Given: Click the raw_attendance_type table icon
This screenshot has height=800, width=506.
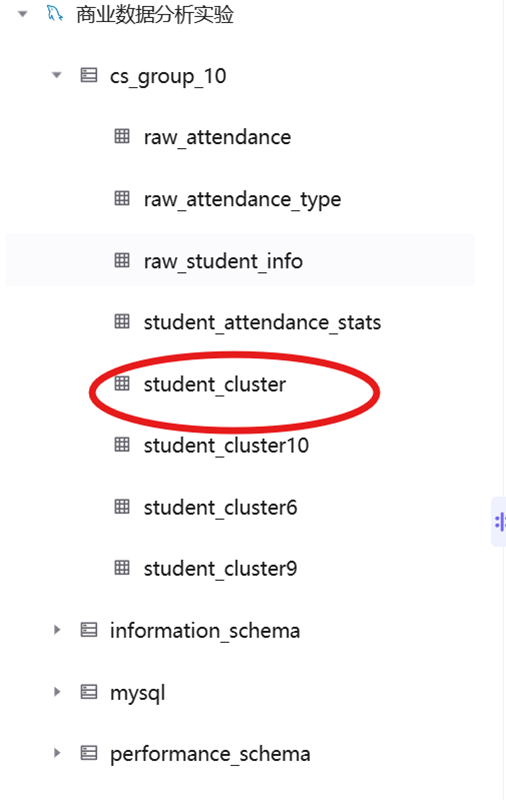Looking at the screenshot, I should 122,198.
